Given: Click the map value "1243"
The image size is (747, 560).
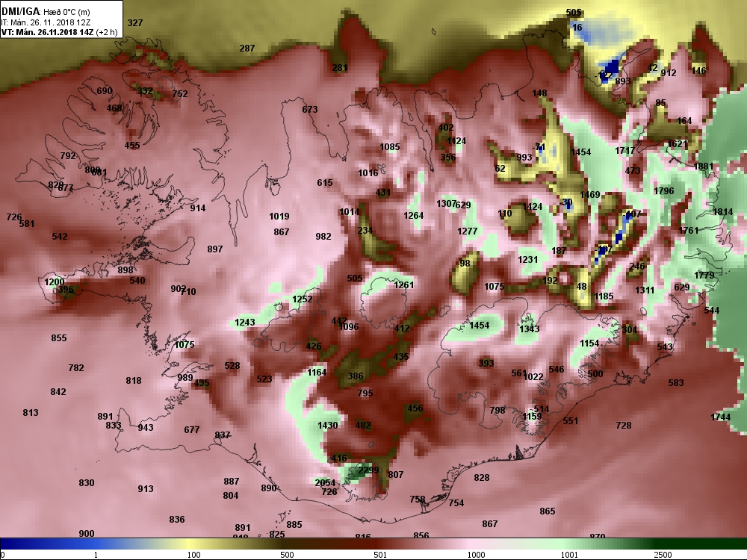Looking at the screenshot, I should 245,323.
